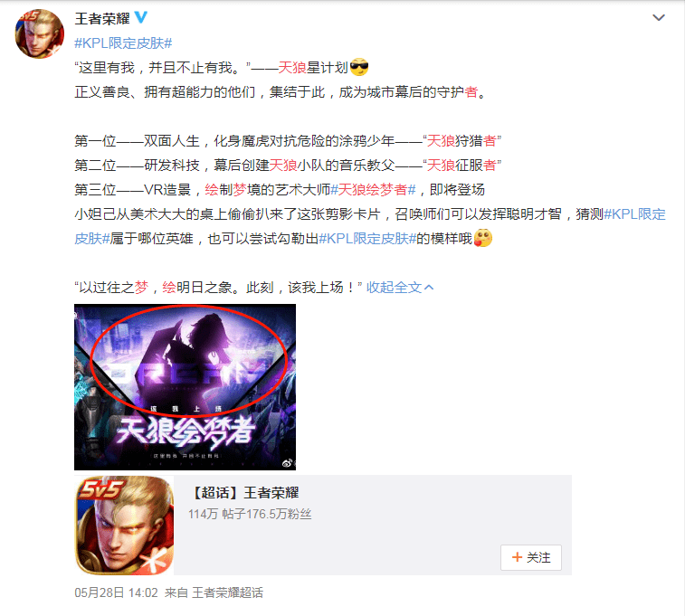Open the 王者荣耀超话 source link
Viewport: 685px width, 616px height.
228,592
